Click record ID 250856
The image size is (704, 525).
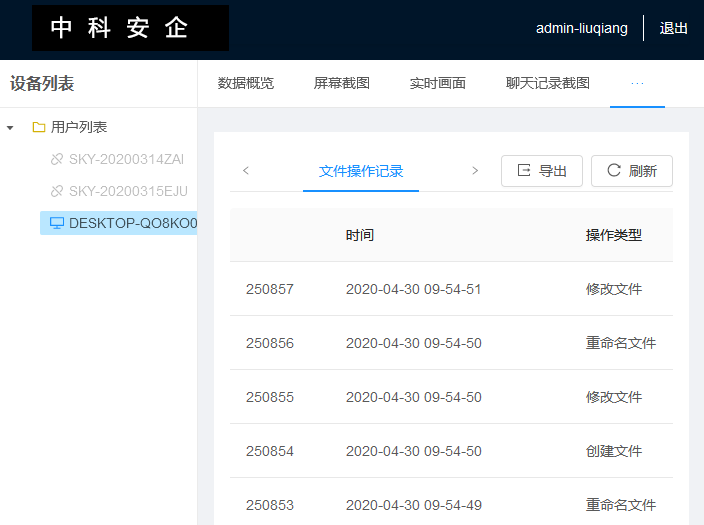pos(269,343)
